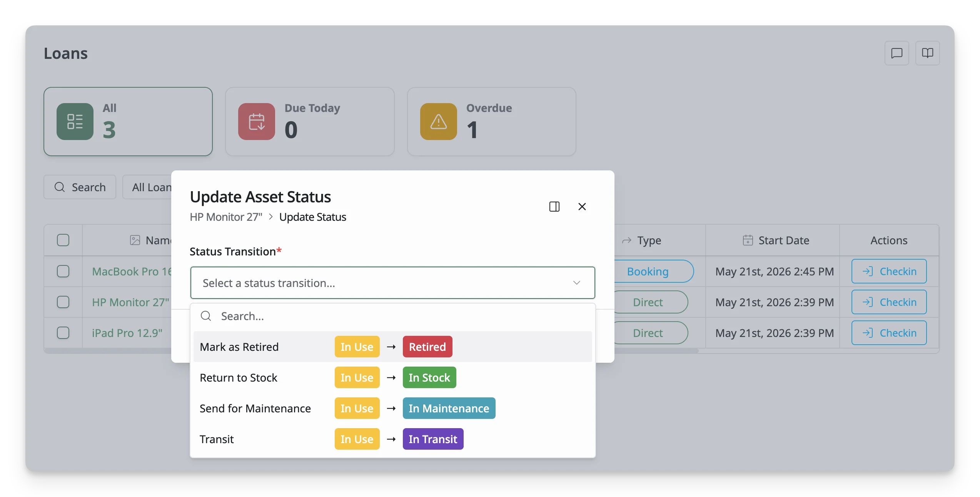The height and width of the screenshot is (497, 980).
Task: Checkin the HP Monitor 27" loan
Action: pyautogui.click(x=889, y=302)
